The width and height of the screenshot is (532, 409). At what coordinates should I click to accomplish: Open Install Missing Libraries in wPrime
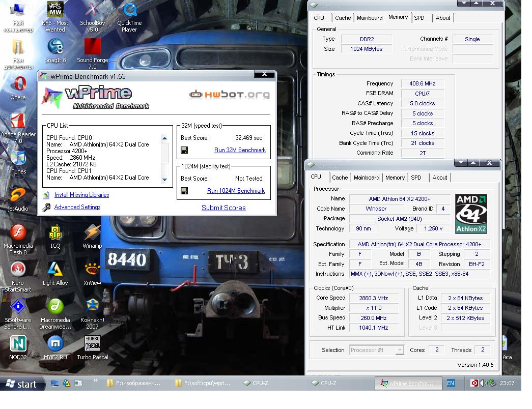tap(82, 195)
